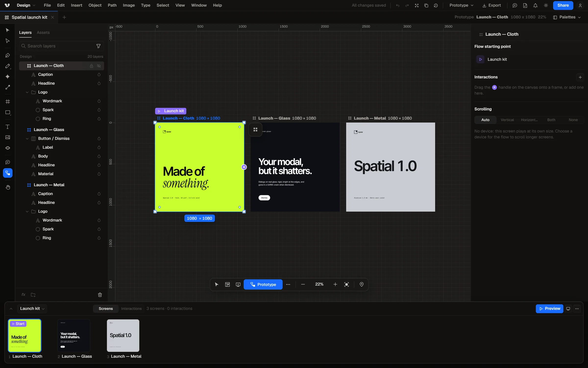Click zoom-to-fit icon in bottom toolbar
The image size is (588, 368).
[x=346, y=284]
